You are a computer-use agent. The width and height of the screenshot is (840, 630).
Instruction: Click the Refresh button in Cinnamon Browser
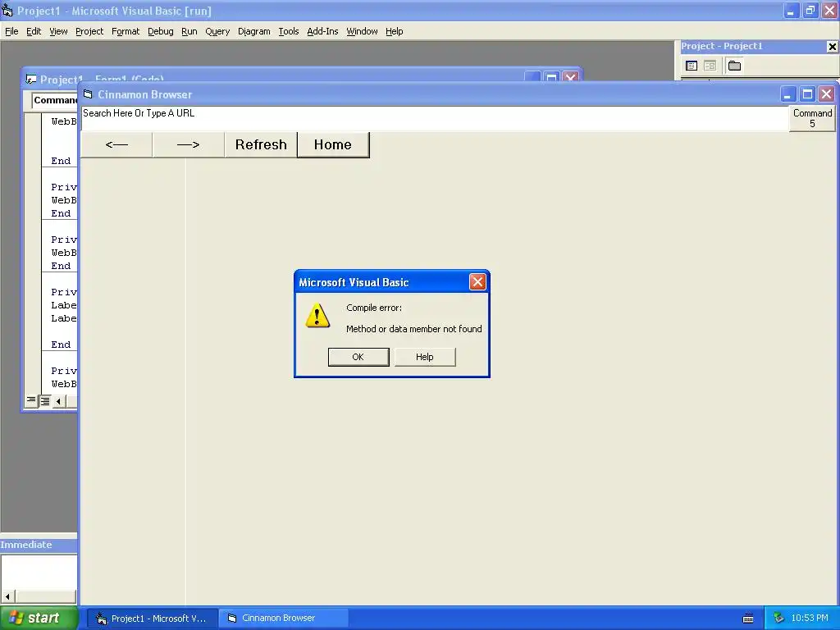(x=261, y=144)
